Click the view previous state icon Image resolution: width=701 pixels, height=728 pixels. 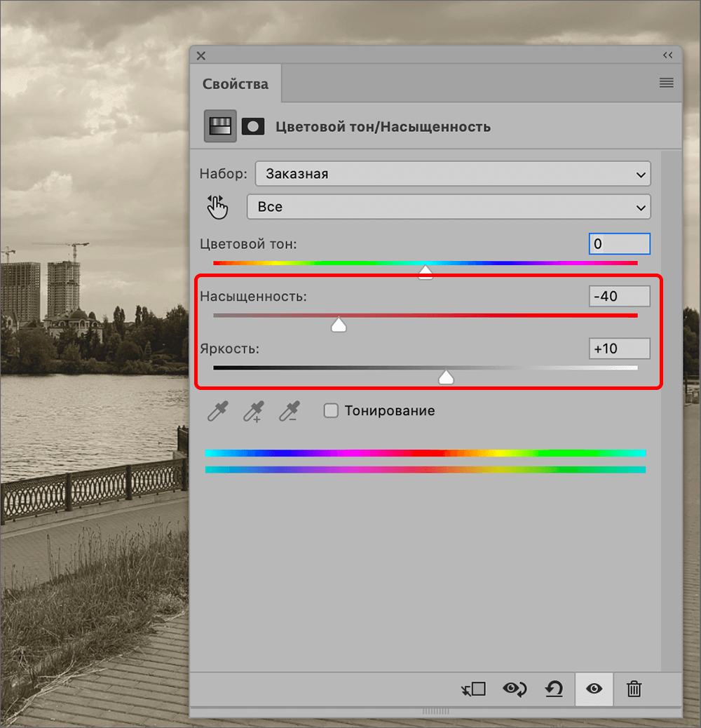515,689
